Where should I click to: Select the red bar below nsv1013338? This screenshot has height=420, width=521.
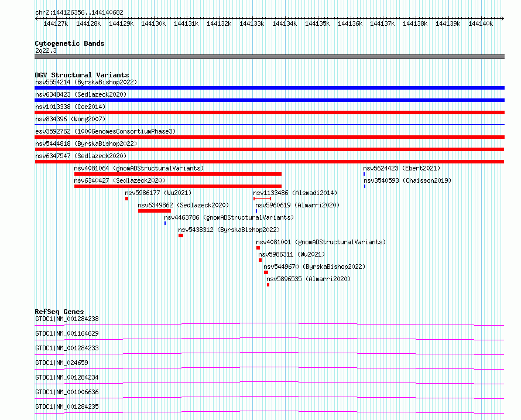[269, 112]
